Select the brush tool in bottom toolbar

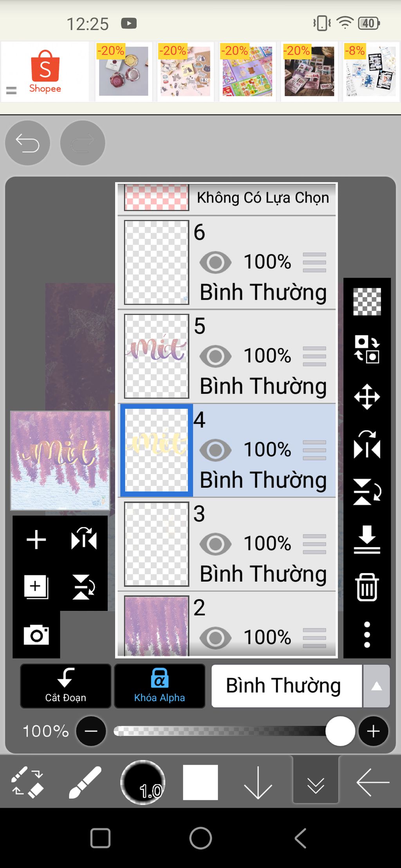85,782
